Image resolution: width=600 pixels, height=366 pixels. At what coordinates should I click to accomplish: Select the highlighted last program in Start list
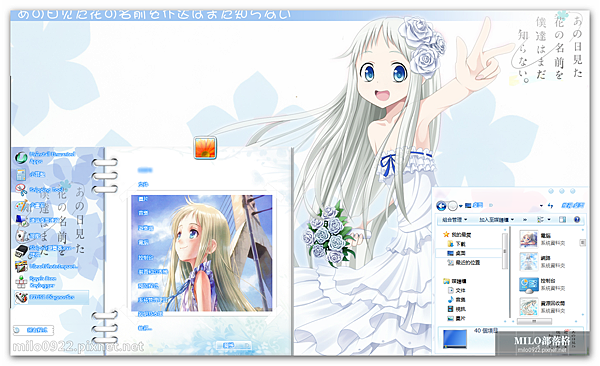coord(51,297)
